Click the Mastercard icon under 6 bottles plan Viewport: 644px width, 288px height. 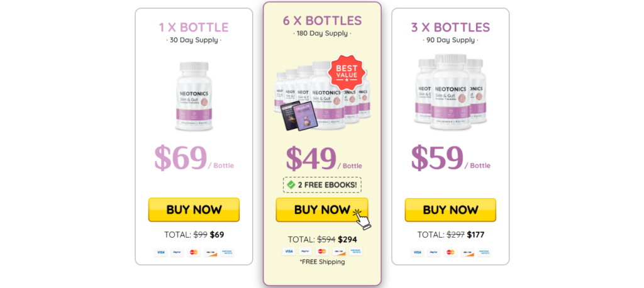click(323, 252)
